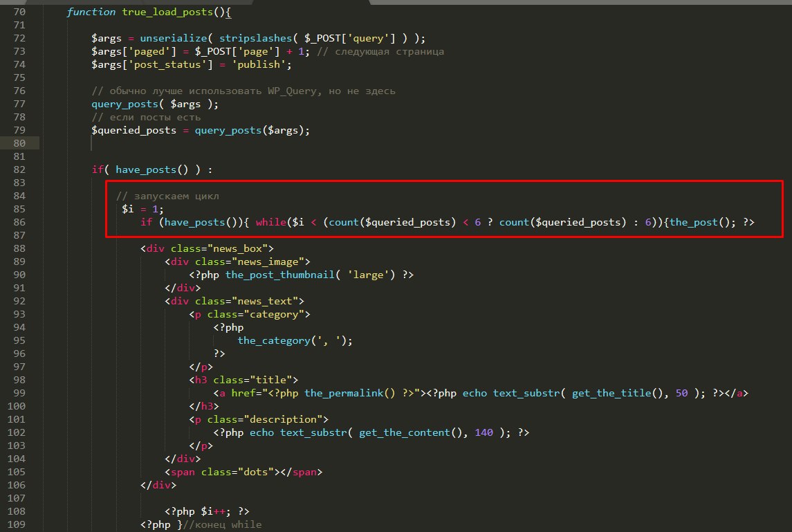Click the function keyword on line 70

pos(91,12)
